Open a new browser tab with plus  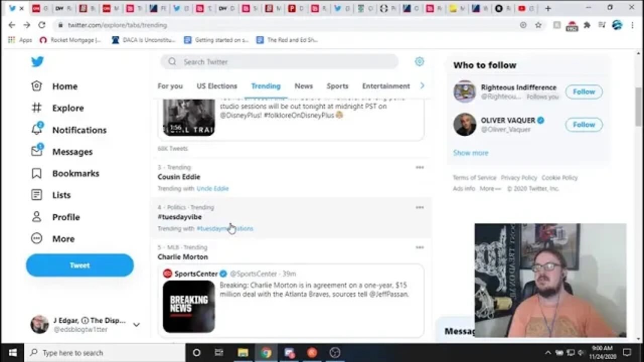548,8
